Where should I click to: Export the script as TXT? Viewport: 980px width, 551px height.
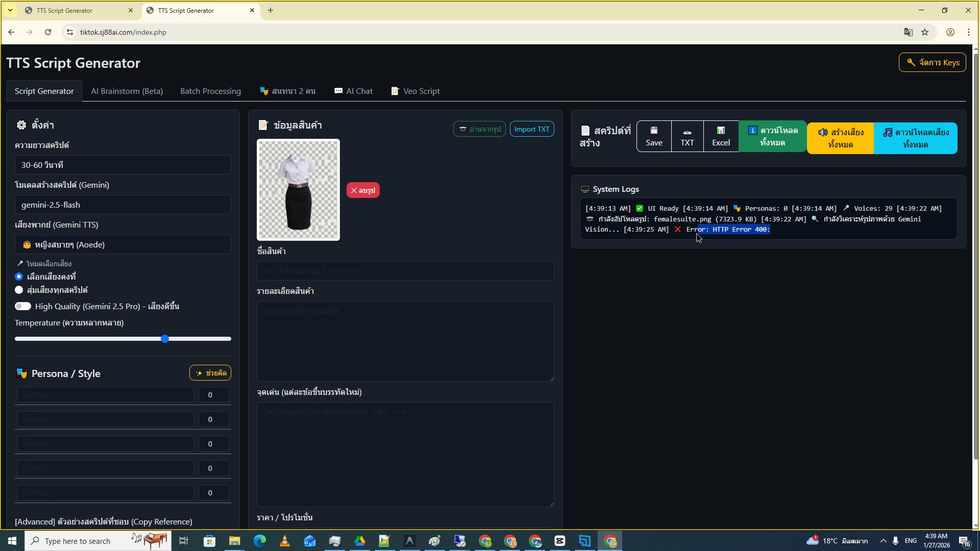pyautogui.click(x=687, y=136)
